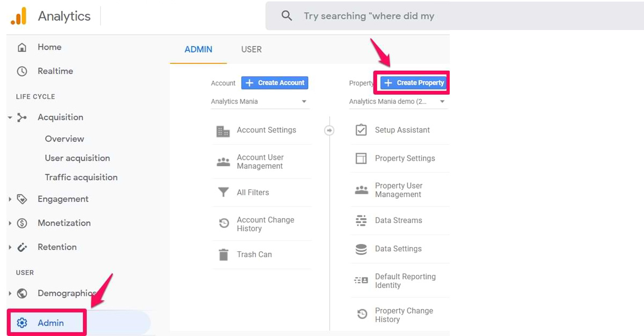The height and width of the screenshot is (336, 644).
Task: Open the Analytics Mania demo property dropdown
Action: (398, 101)
